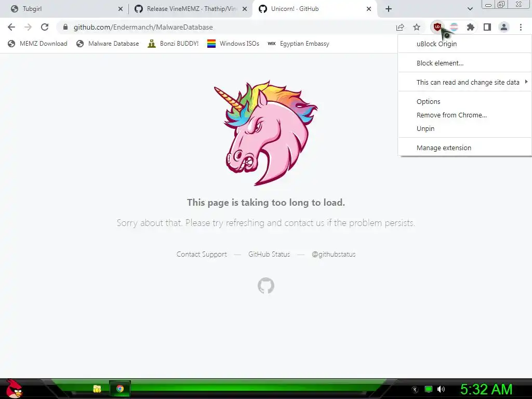
Task: Open the GitHub Status link
Action: click(x=269, y=254)
